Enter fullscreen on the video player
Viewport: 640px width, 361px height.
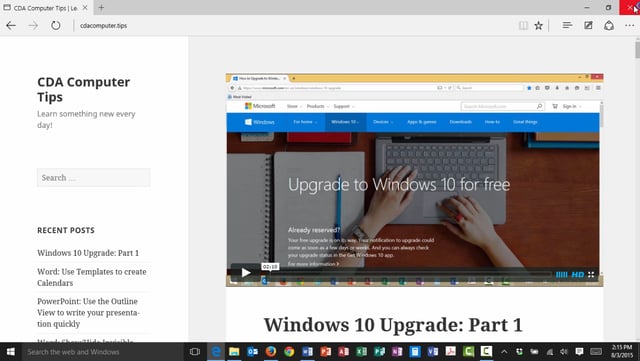tap(591, 274)
